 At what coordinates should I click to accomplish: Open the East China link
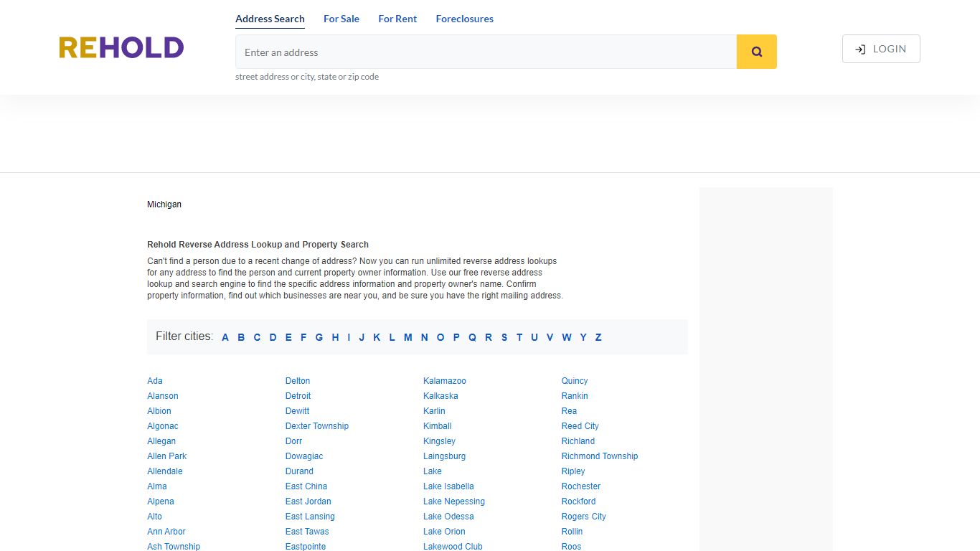[306, 486]
